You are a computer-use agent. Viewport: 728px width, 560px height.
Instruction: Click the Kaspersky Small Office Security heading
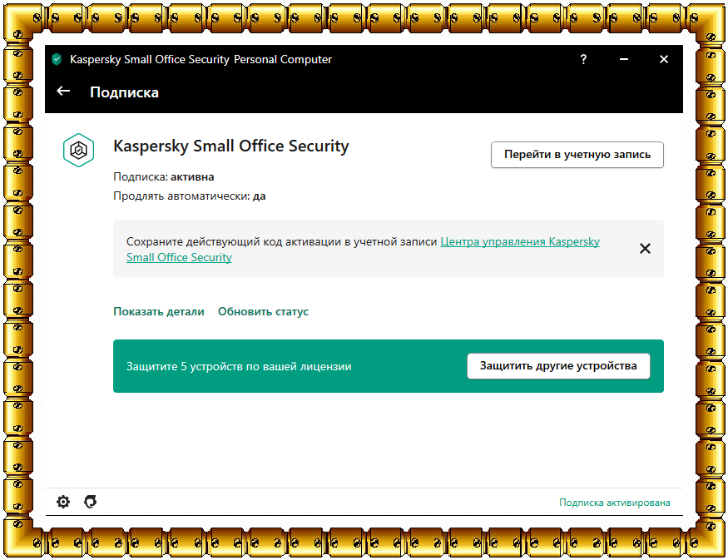tap(230, 146)
